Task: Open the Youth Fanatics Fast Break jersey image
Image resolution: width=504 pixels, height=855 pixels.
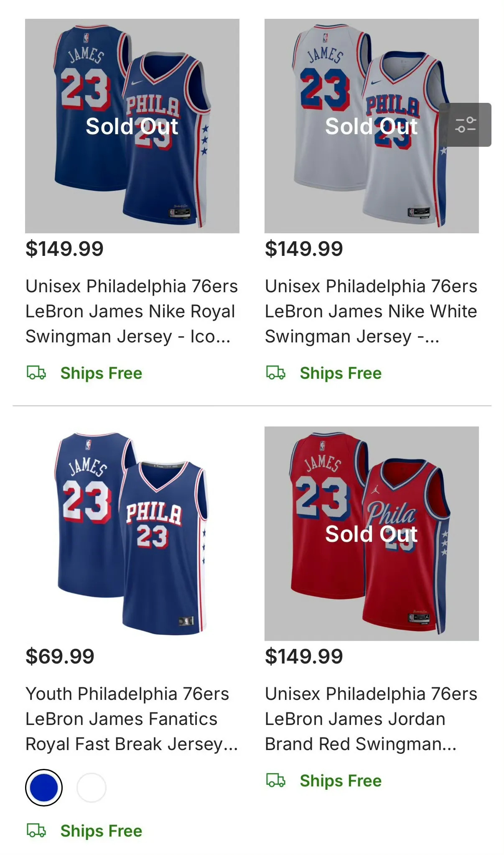Action: click(132, 533)
